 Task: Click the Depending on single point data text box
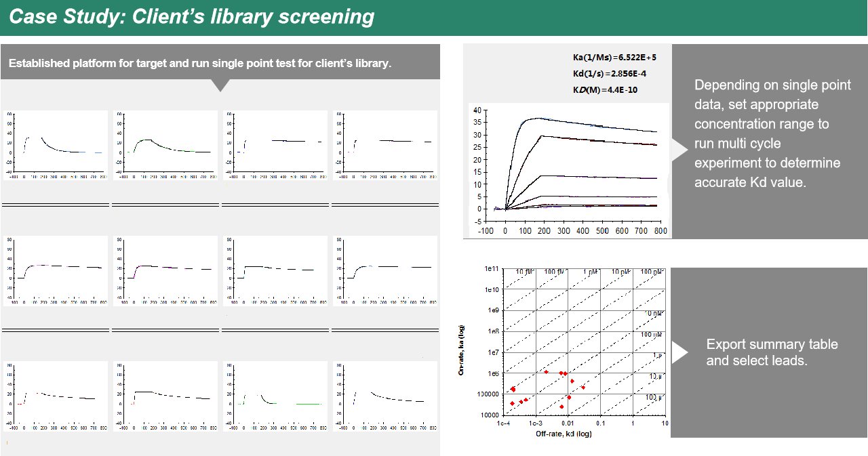click(772, 133)
